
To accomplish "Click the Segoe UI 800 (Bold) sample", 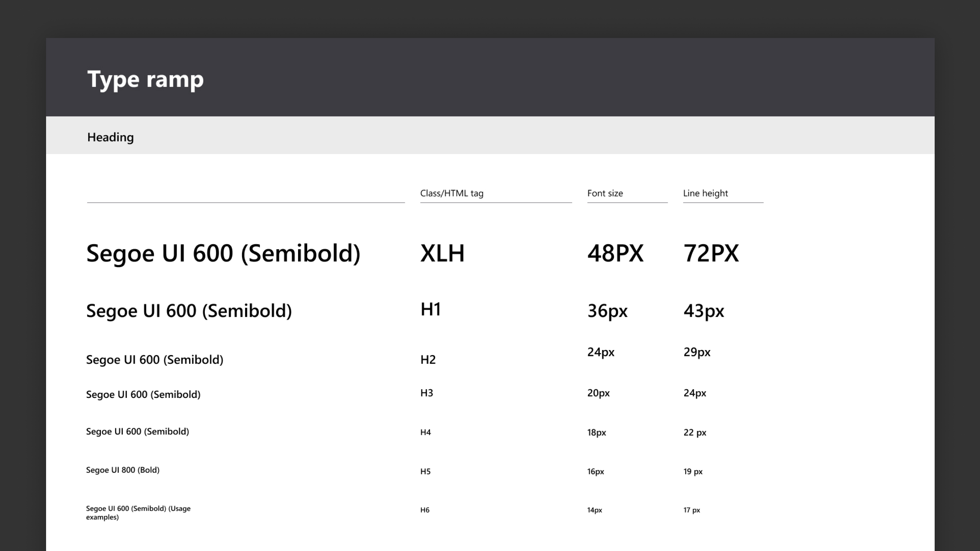I will tap(122, 470).
